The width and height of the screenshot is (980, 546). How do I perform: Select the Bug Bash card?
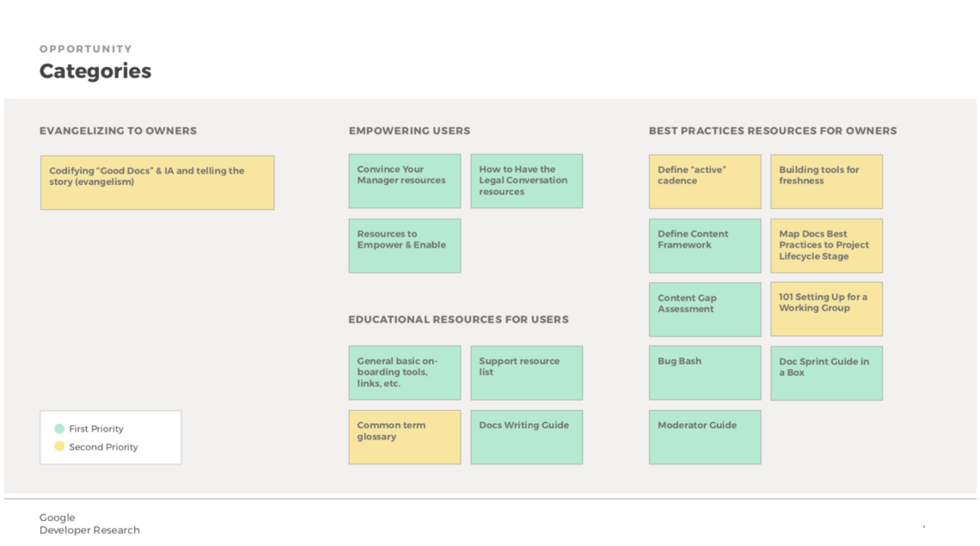coord(705,373)
